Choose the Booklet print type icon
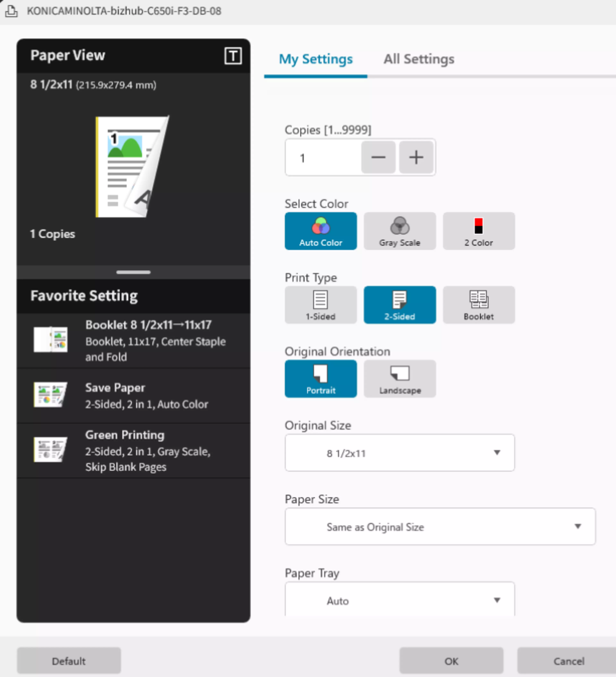The height and width of the screenshot is (677, 616). click(x=478, y=305)
